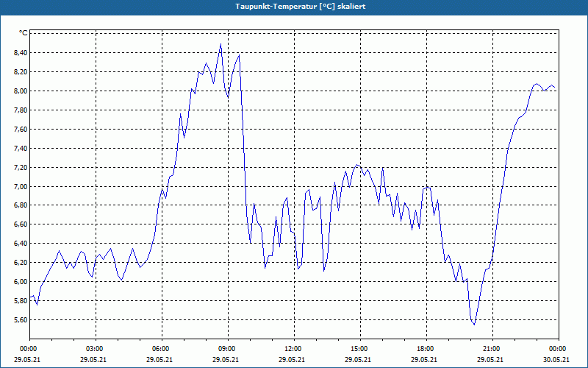588x368 pixels.
Task: Click the 29.05.21 date under 06:00
Action: (159, 359)
